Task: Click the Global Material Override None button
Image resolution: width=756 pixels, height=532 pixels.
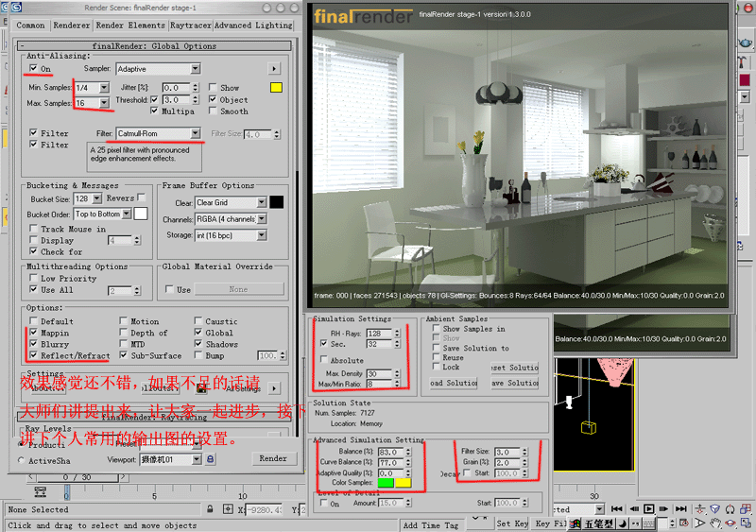Action: click(x=239, y=289)
